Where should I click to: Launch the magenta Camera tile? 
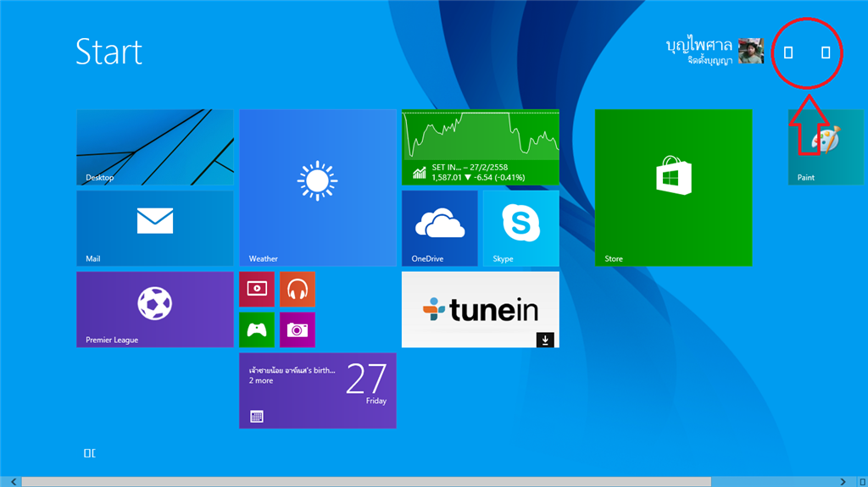(298, 329)
